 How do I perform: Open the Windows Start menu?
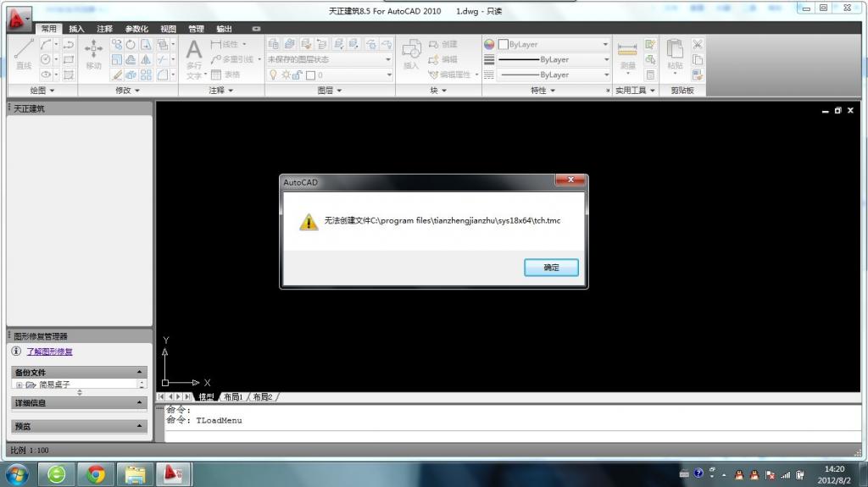(17, 475)
